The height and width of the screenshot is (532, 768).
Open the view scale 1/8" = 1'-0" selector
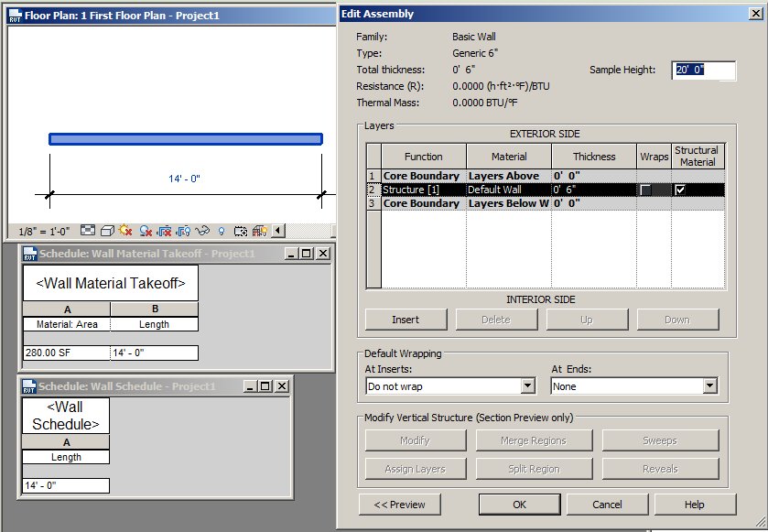coord(44,232)
